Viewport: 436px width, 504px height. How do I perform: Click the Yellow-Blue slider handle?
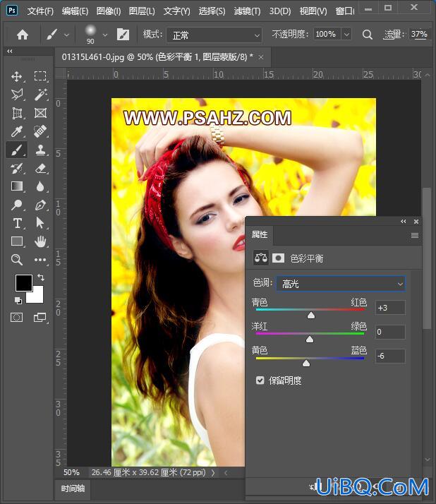pos(306,363)
